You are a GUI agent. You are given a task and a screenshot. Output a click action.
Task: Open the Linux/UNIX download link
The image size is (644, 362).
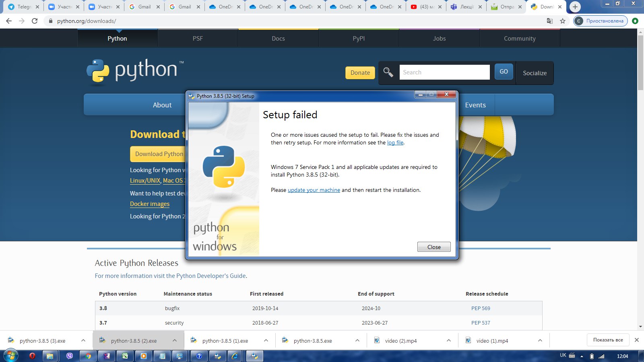tap(145, 181)
